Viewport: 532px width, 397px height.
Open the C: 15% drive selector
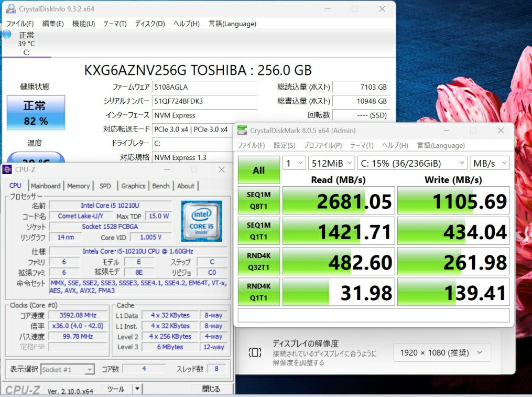click(412, 163)
